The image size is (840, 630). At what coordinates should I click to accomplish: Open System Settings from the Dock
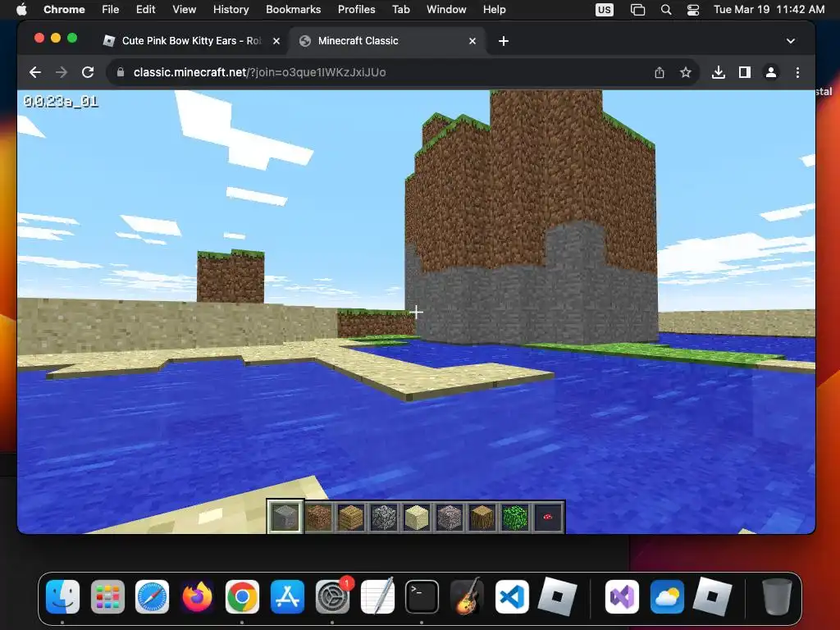[x=332, y=597]
